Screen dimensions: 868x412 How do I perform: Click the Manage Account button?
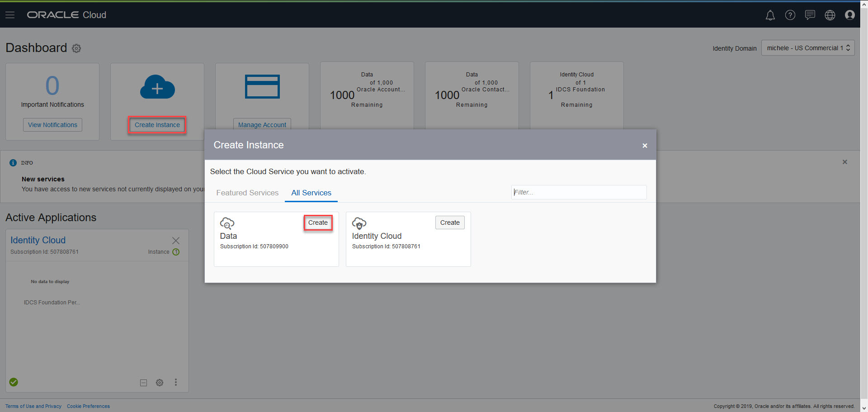point(262,124)
